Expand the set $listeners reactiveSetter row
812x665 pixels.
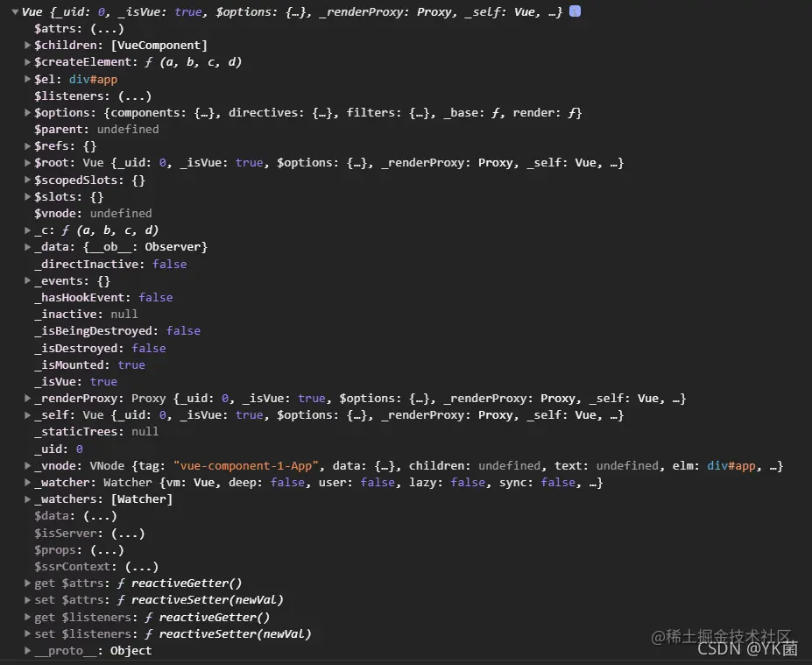27,633
